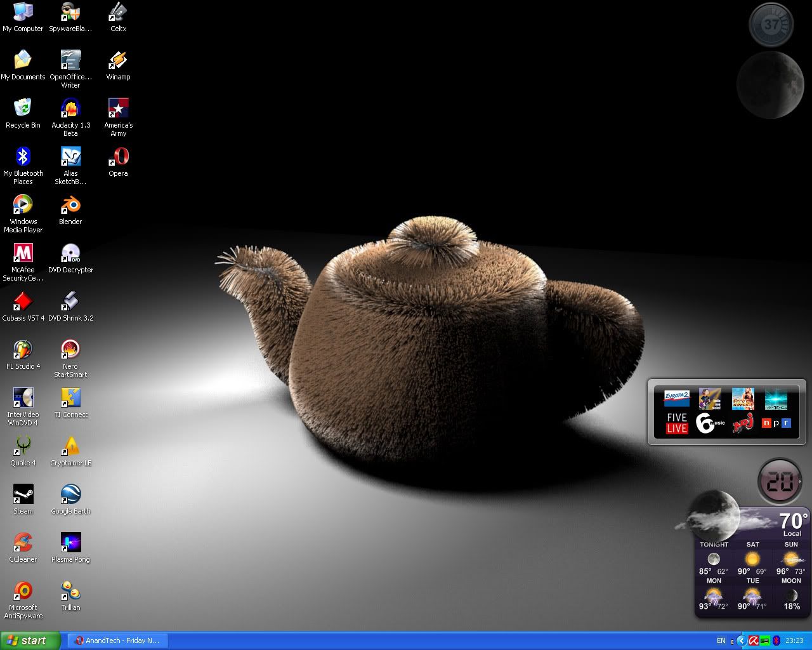Screen dimensions: 812x650
Task: Select the Celtx desktop shortcut
Action: (x=118, y=12)
